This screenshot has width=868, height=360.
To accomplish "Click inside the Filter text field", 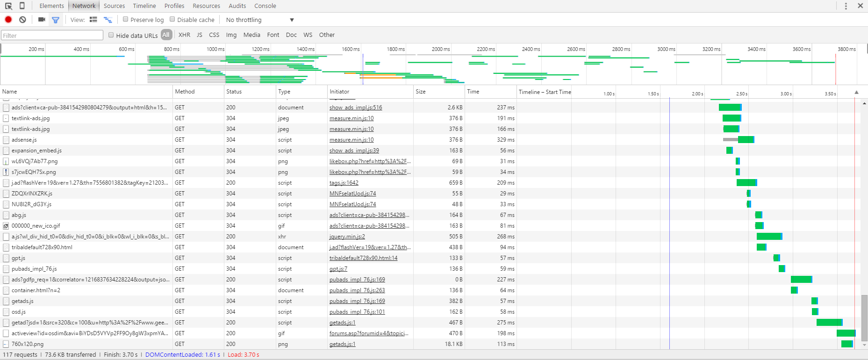I will [x=52, y=36].
